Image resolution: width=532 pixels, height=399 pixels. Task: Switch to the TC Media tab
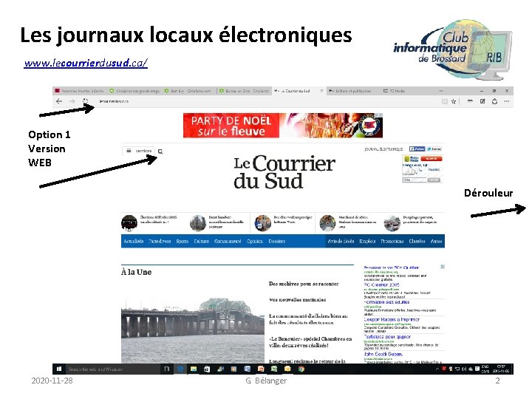coord(407,91)
